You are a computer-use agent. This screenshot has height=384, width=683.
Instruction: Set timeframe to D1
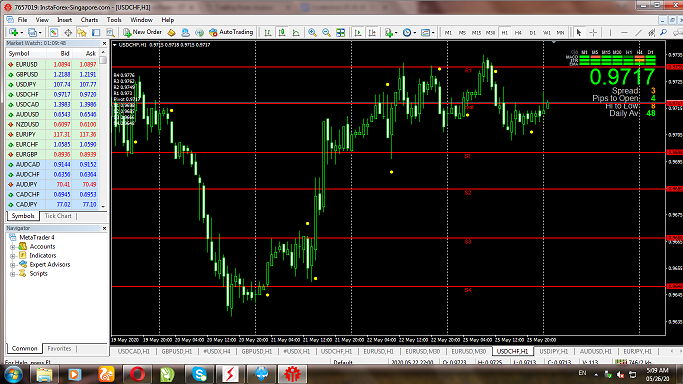(533, 33)
